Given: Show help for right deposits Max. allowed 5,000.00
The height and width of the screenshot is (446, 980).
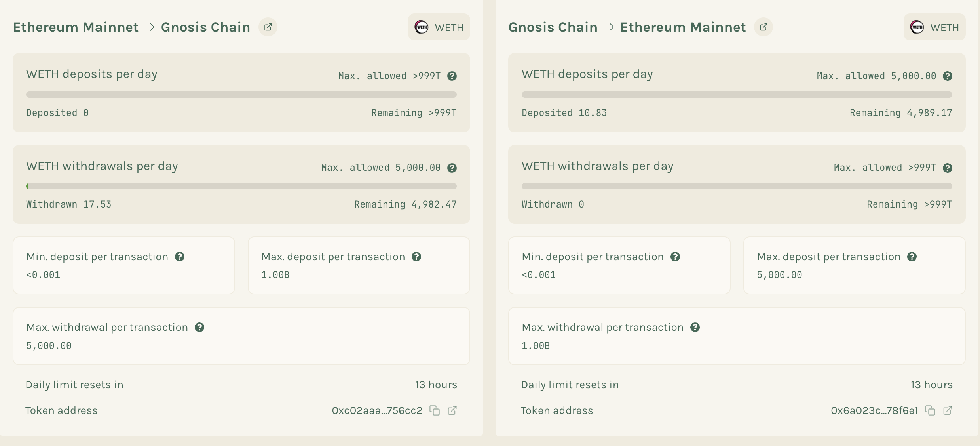Looking at the screenshot, I should pos(948,76).
